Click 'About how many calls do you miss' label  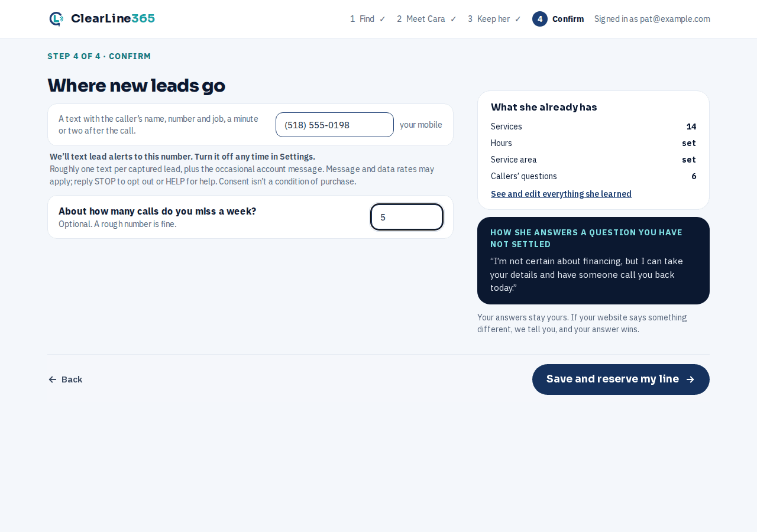[x=157, y=211]
